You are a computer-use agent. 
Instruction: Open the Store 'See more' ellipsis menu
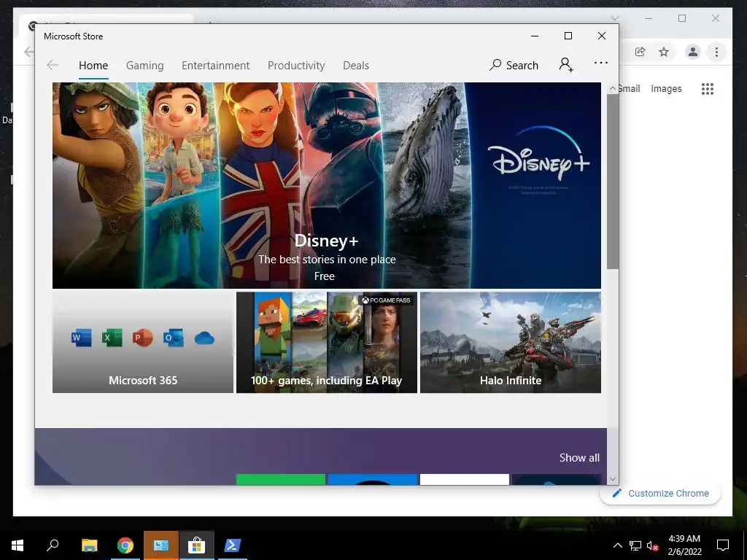601,63
